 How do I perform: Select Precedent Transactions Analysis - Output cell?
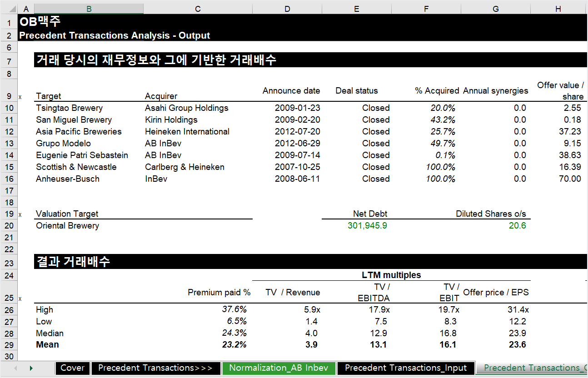click(115, 35)
